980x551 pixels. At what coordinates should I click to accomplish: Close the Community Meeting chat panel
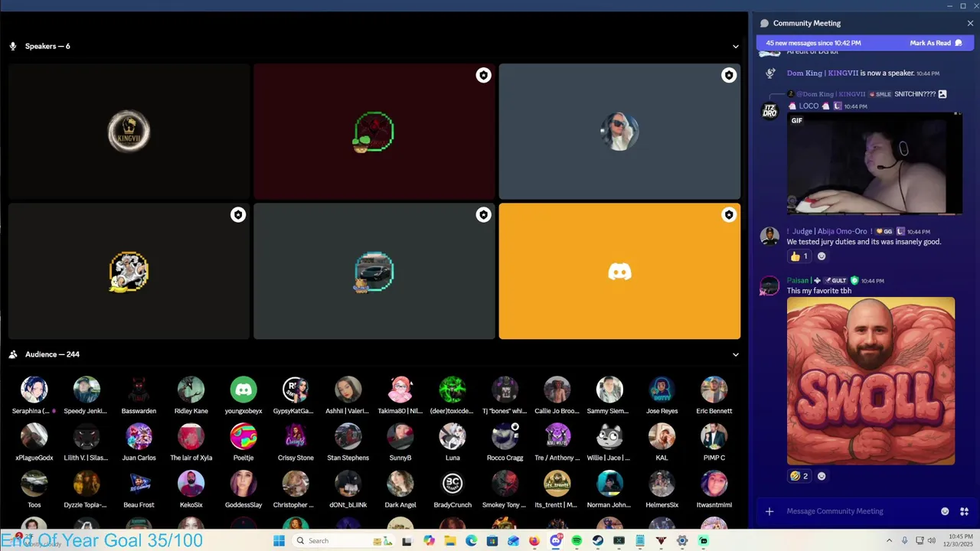(970, 23)
